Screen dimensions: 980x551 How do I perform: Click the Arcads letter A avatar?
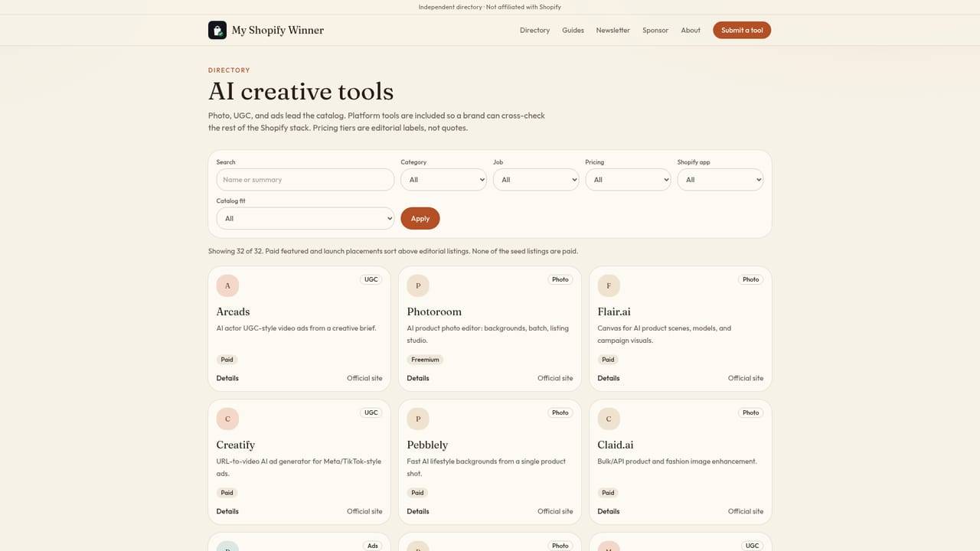click(x=227, y=285)
